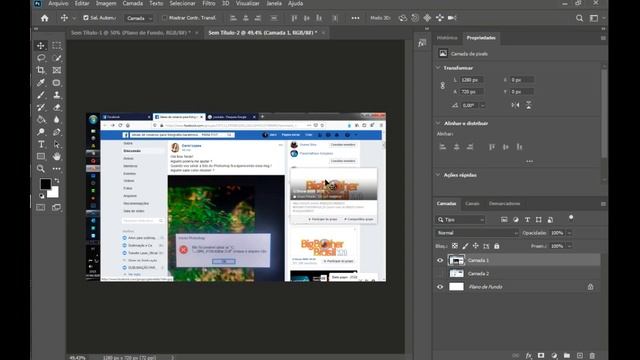The width and height of the screenshot is (640, 360).
Task: Hide the Camada 1 layer eye
Action: click(440, 260)
